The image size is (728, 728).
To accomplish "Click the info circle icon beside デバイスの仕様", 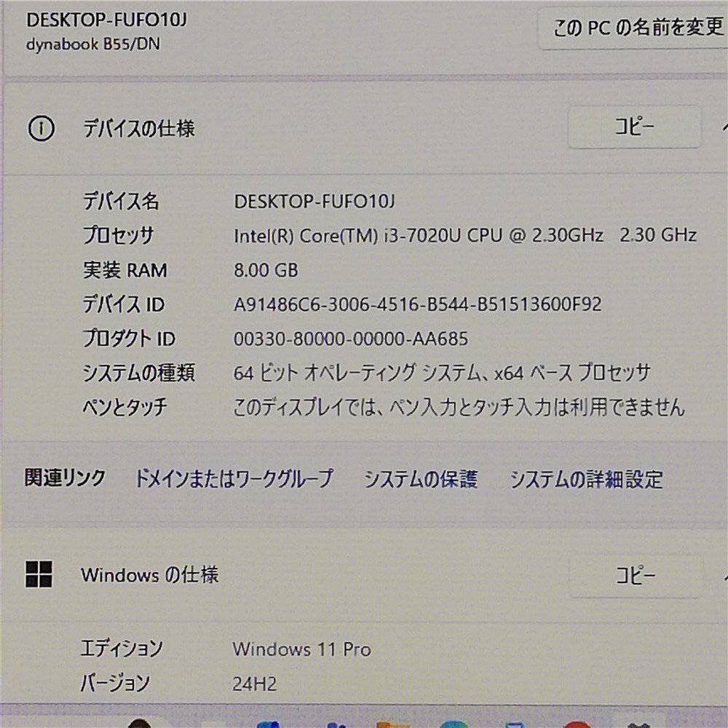I will pyautogui.click(x=41, y=128).
